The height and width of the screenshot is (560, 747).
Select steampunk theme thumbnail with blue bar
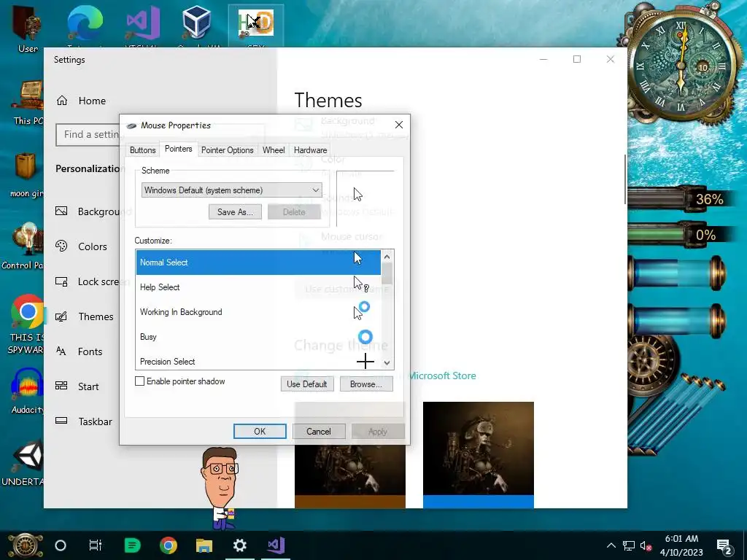pyautogui.click(x=479, y=455)
